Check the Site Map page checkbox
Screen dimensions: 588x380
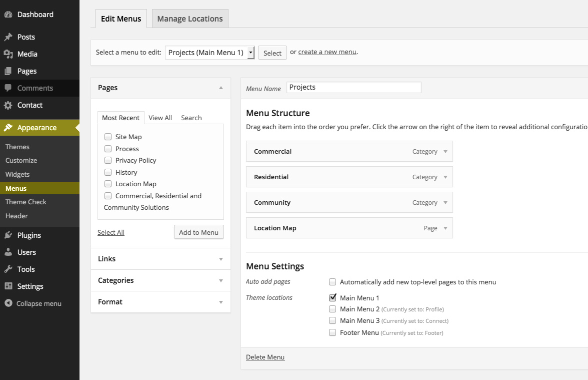coord(108,137)
